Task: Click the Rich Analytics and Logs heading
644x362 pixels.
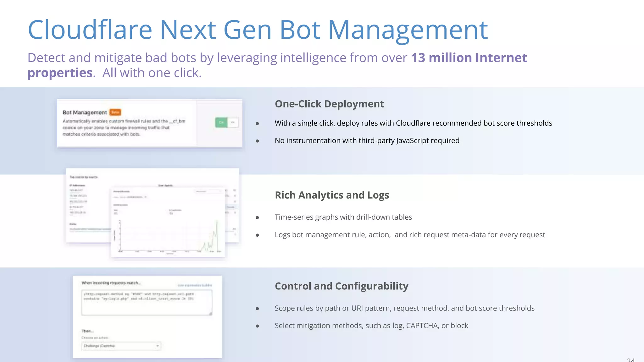Action: click(332, 195)
